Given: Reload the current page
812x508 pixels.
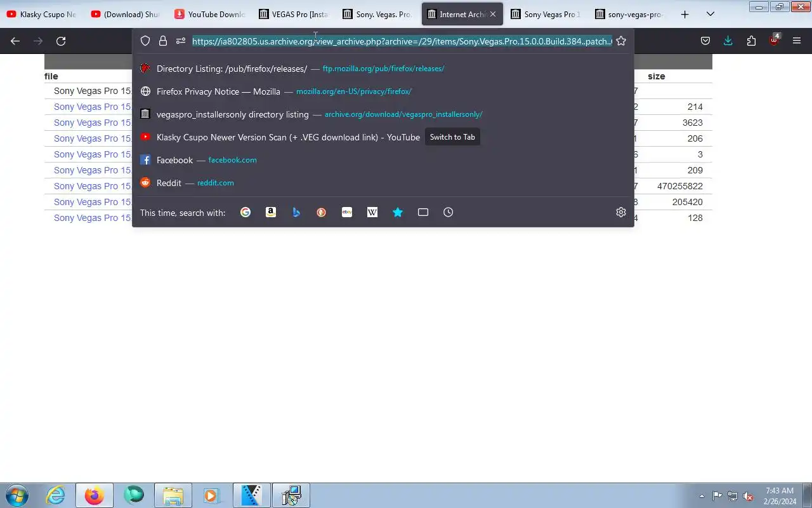Looking at the screenshot, I should point(61,41).
